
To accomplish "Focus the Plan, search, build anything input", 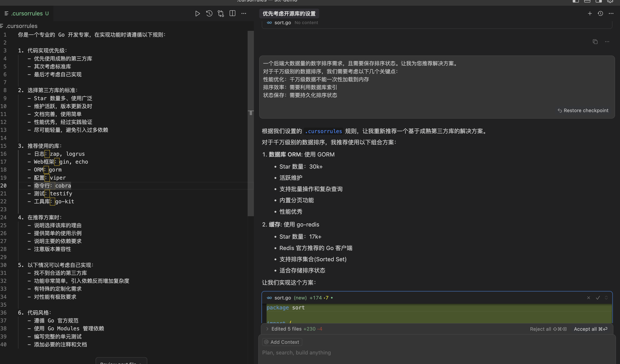I will tap(296, 352).
